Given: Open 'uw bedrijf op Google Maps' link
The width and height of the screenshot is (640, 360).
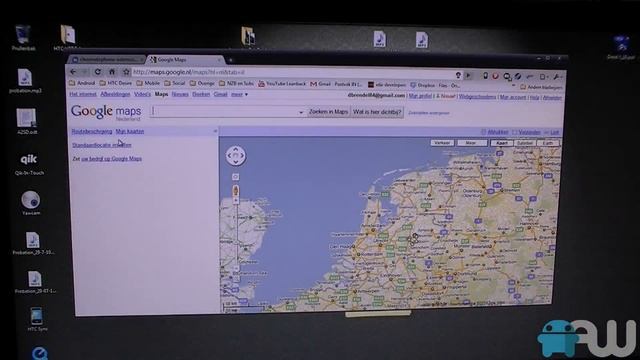Looking at the screenshot, I should (x=111, y=159).
